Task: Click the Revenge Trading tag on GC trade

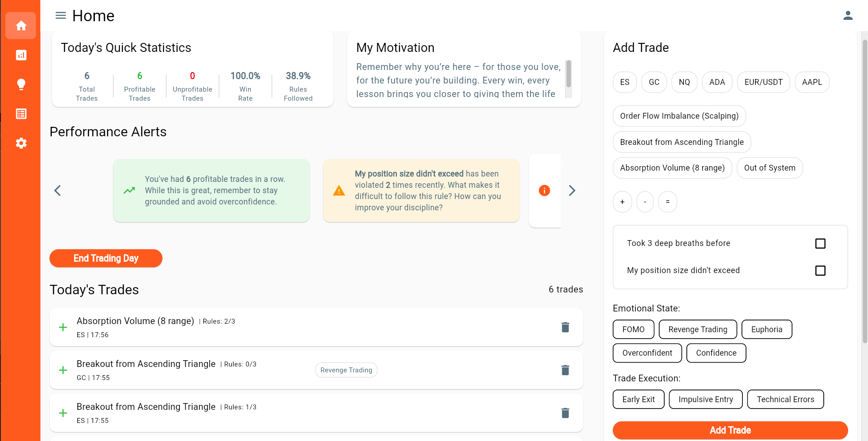Action: [x=346, y=370]
